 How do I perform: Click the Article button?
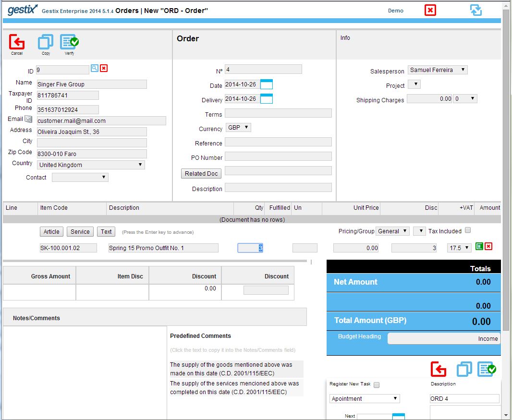coord(51,231)
